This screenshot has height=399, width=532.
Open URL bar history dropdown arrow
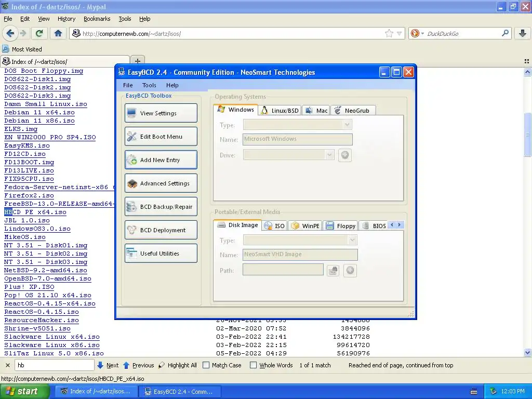pyautogui.click(x=400, y=33)
